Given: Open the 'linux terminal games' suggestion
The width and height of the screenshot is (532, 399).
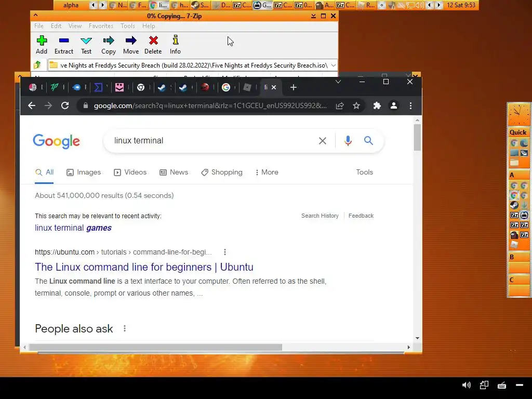Looking at the screenshot, I should [x=73, y=228].
